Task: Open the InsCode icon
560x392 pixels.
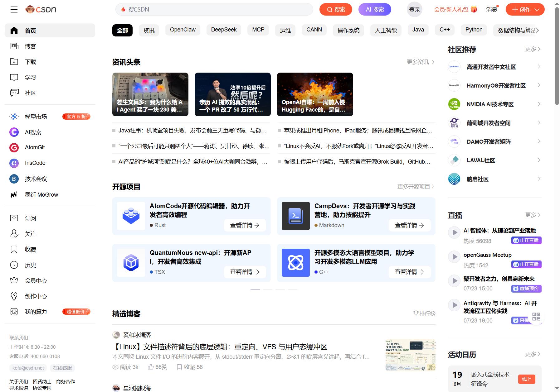Action: [14, 163]
